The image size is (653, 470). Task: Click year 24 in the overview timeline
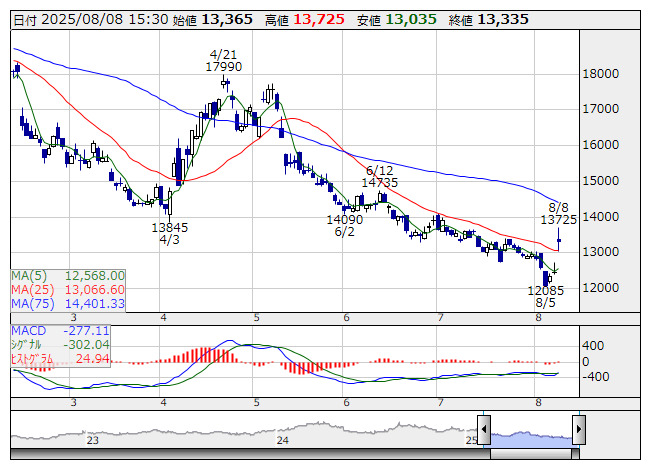point(283,439)
